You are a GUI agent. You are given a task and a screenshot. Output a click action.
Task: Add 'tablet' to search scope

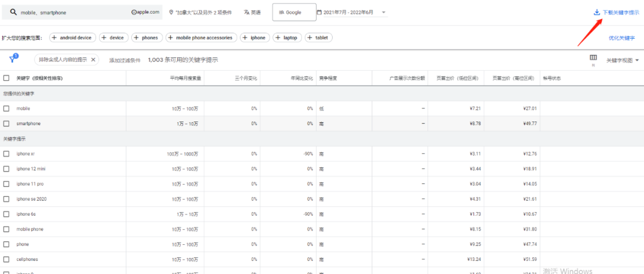point(318,38)
